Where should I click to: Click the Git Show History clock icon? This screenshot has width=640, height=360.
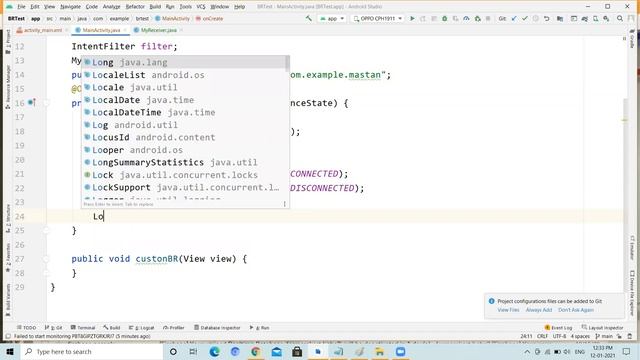(x=536, y=18)
